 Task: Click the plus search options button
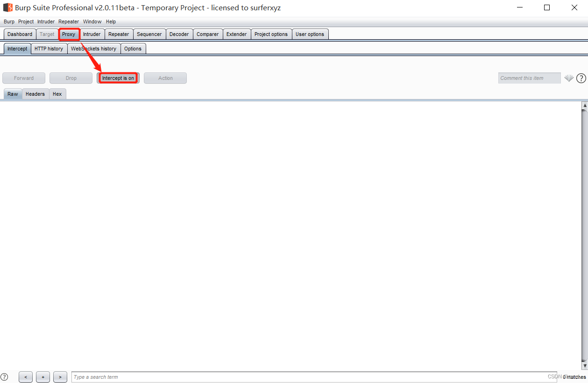(x=43, y=377)
